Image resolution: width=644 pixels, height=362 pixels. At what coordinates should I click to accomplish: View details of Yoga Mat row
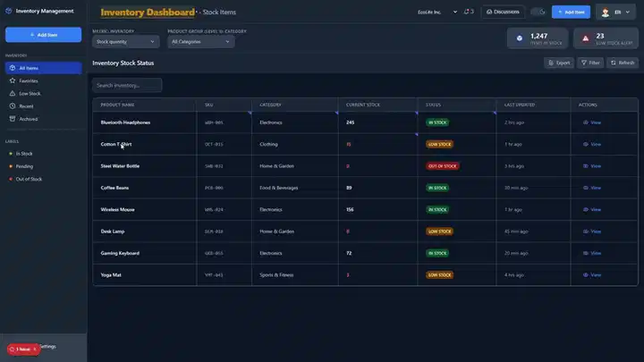click(x=592, y=275)
